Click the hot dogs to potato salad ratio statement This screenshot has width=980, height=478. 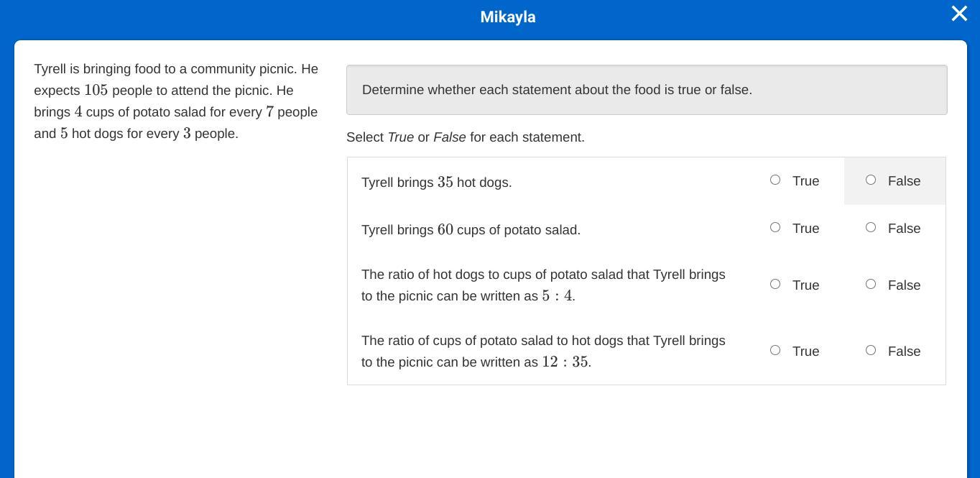tap(542, 285)
